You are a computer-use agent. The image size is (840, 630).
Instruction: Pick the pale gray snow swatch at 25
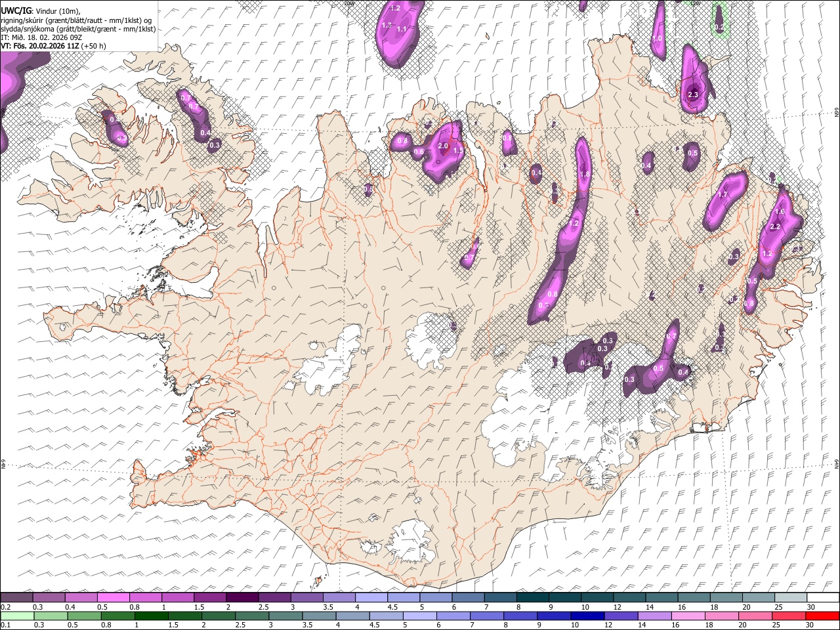791,598
